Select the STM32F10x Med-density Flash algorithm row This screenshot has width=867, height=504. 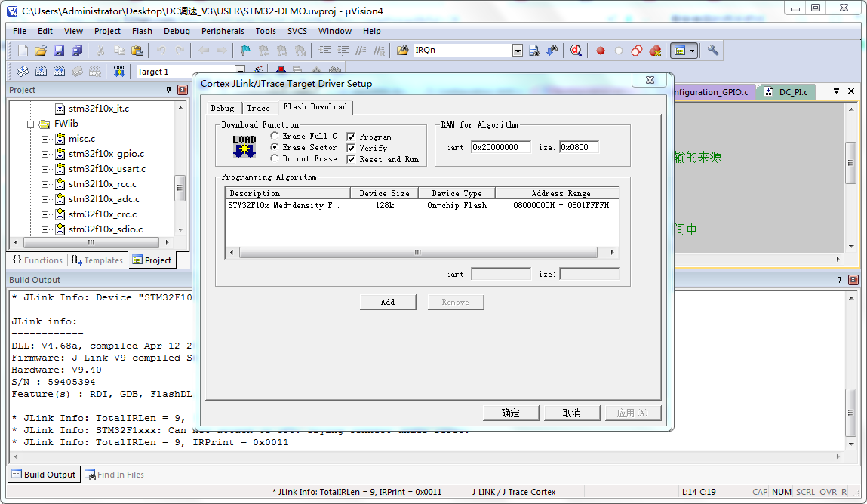pyautogui.click(x=422, y=205)
